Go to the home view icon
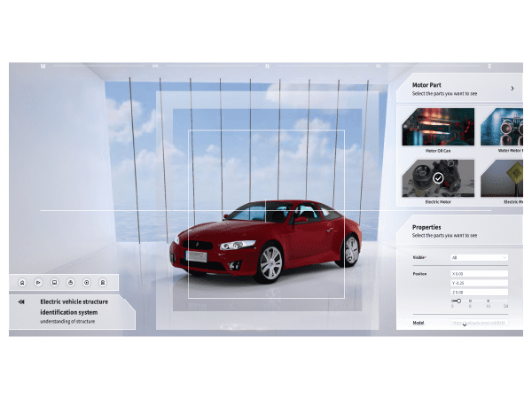Screen dimensions: 532x399 point(22,282)
